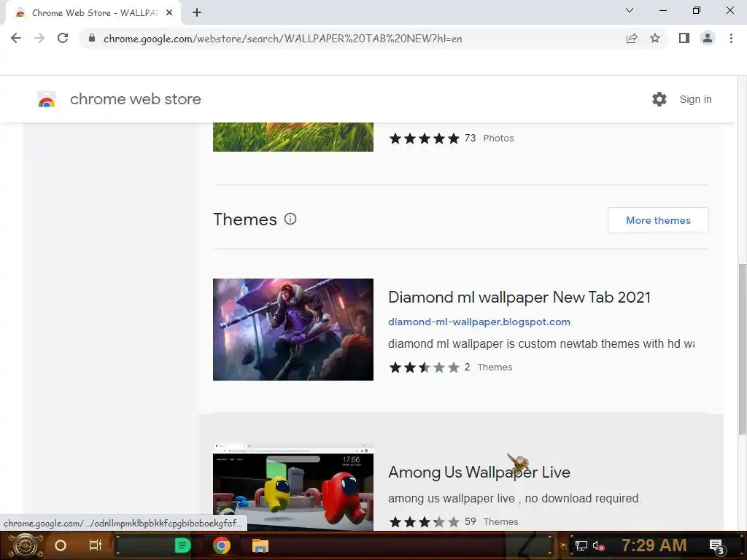Open a new browser tab
This screenshot has height=560, width=747.
pyautogui.click(x=197, y=13)
